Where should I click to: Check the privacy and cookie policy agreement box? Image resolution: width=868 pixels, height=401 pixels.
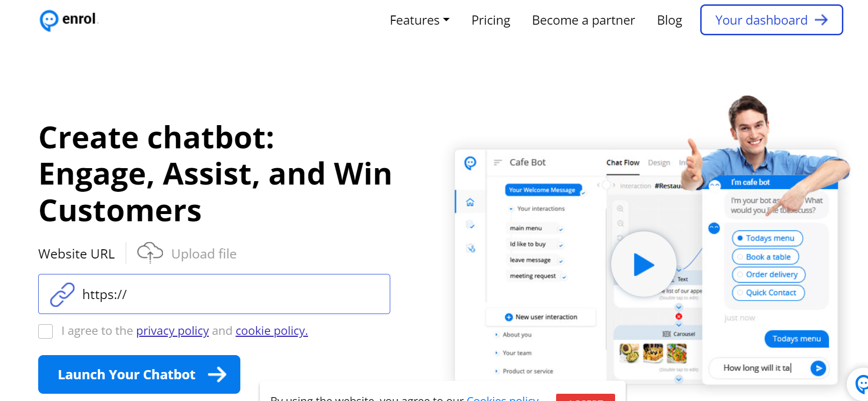[45, 331]
